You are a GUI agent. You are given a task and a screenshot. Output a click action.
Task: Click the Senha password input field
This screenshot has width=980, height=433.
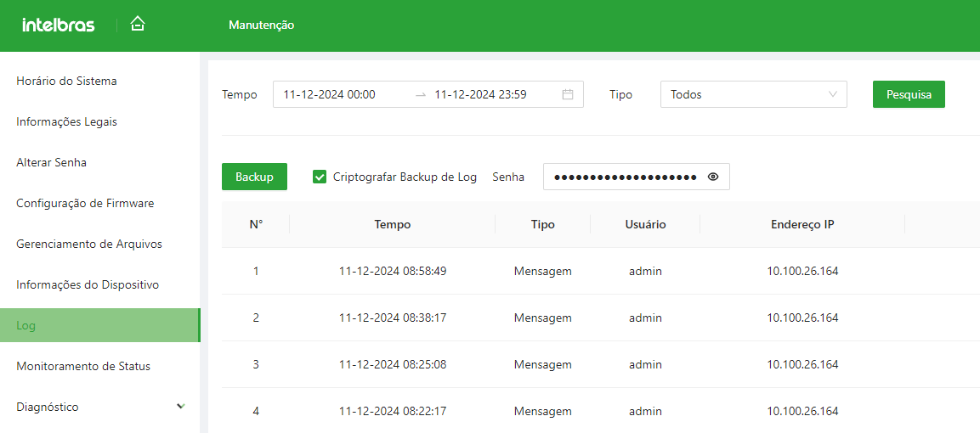[625, 177]
